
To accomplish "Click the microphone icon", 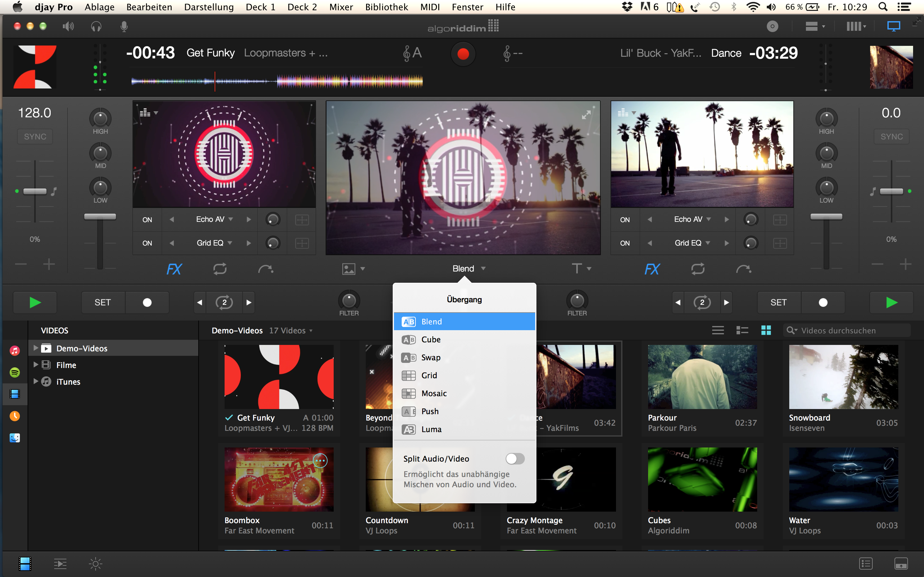I will tap(124, 26).
